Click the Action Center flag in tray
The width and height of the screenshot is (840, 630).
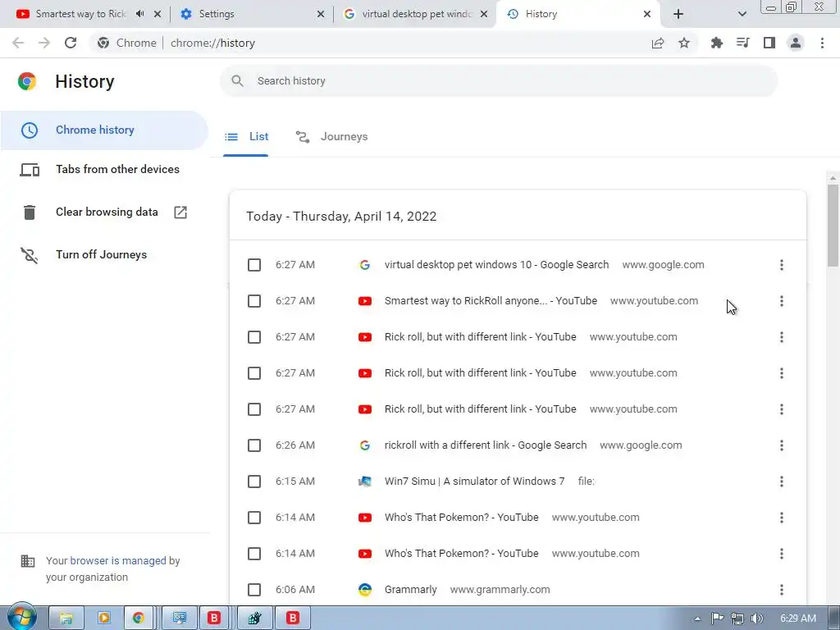point(717,619)
